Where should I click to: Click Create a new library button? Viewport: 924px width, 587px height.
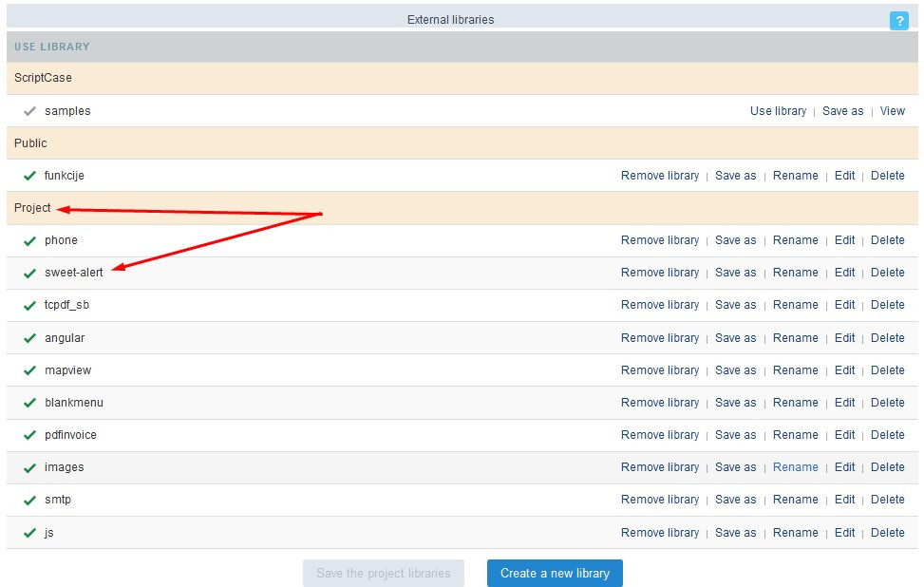(555, 573)
